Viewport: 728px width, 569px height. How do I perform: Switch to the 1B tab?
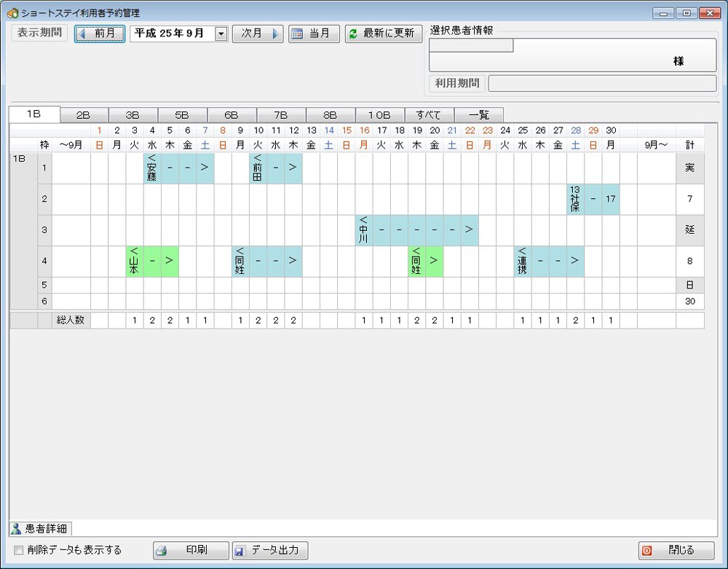(34, 114)
